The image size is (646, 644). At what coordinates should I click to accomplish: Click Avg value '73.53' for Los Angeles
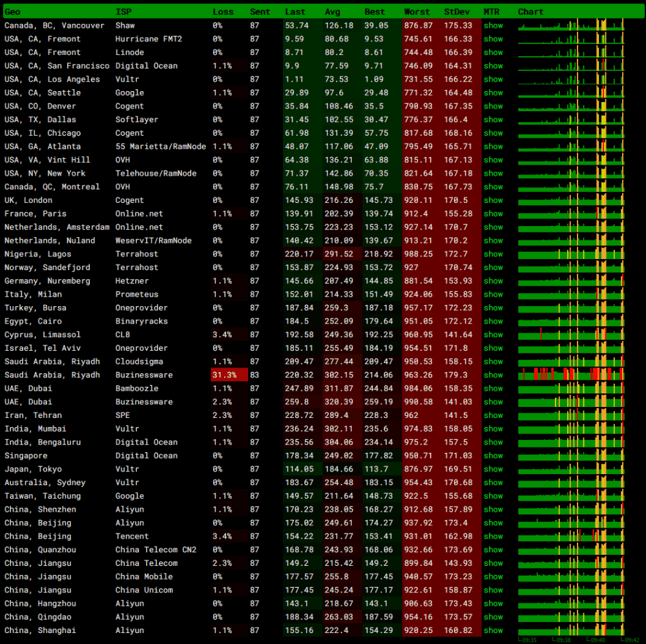tap(337, 79)
